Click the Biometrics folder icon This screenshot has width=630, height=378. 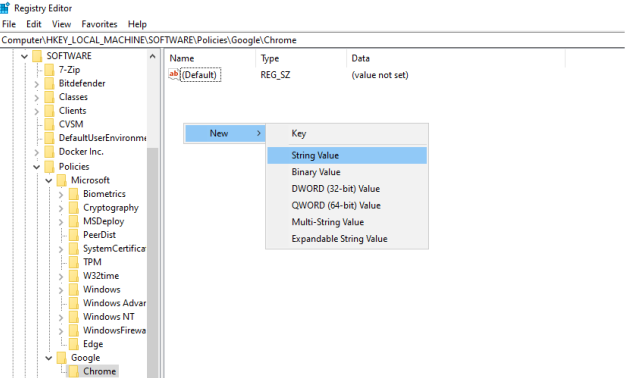74,194
